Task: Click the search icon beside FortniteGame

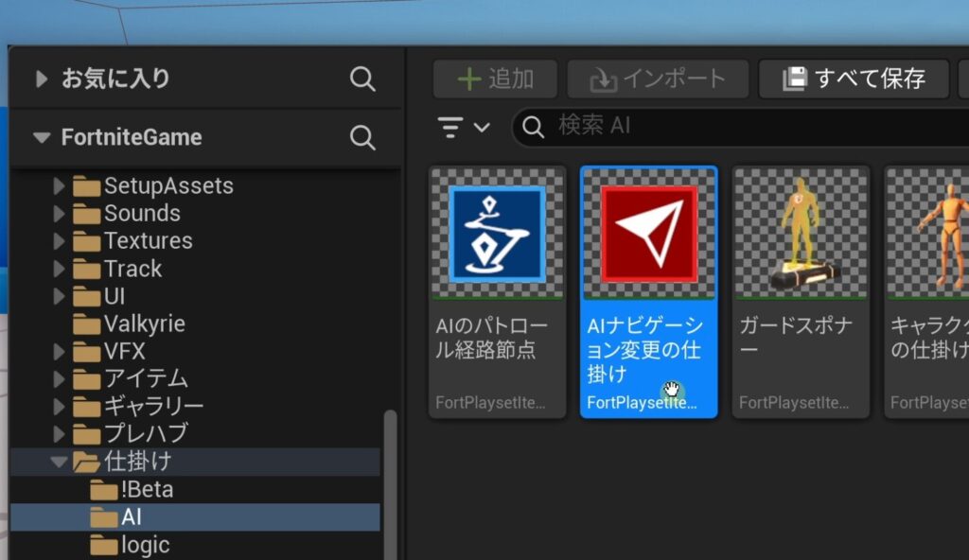Action: coord(362,137)
